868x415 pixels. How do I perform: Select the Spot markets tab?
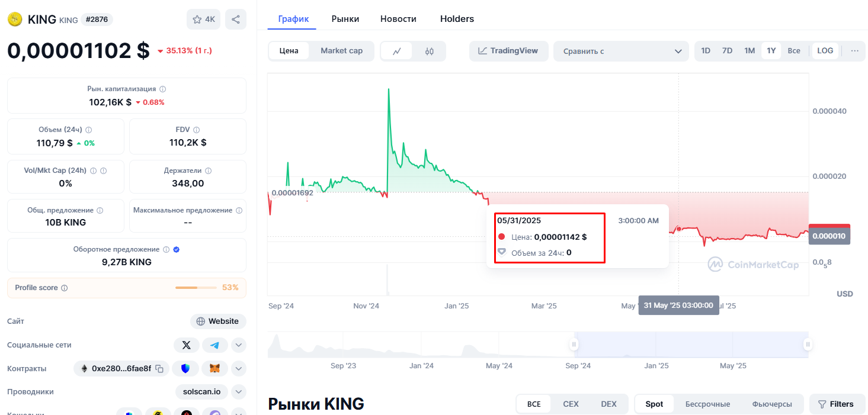point(654,404)
